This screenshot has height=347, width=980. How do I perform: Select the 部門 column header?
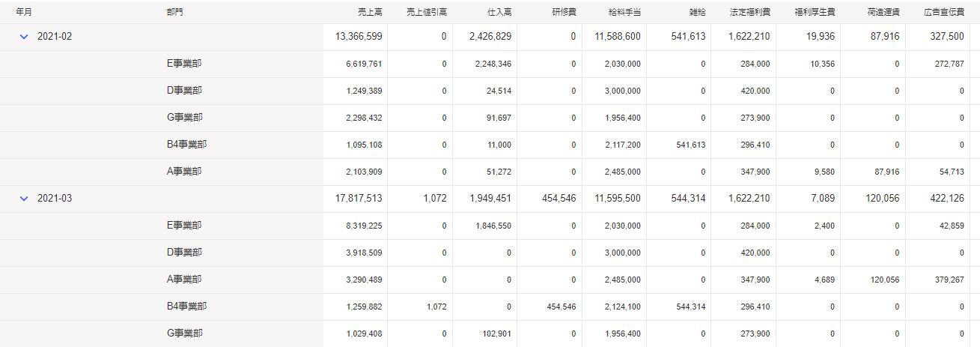pyautogui.click(x=174, y=13)
